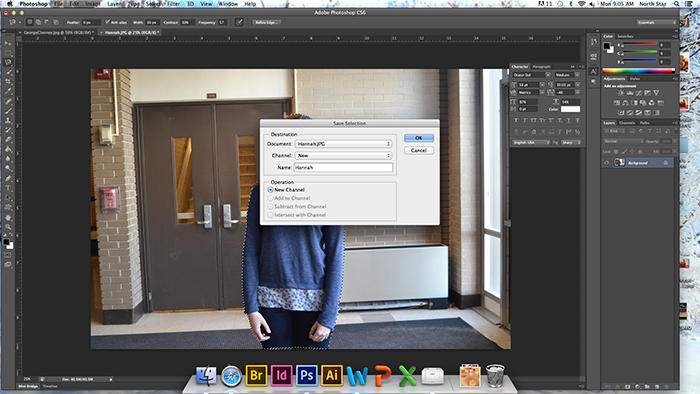Enable Add to selection mode
Screen dimensions: 700x394
pyautogui.click(x=38, y=22)
